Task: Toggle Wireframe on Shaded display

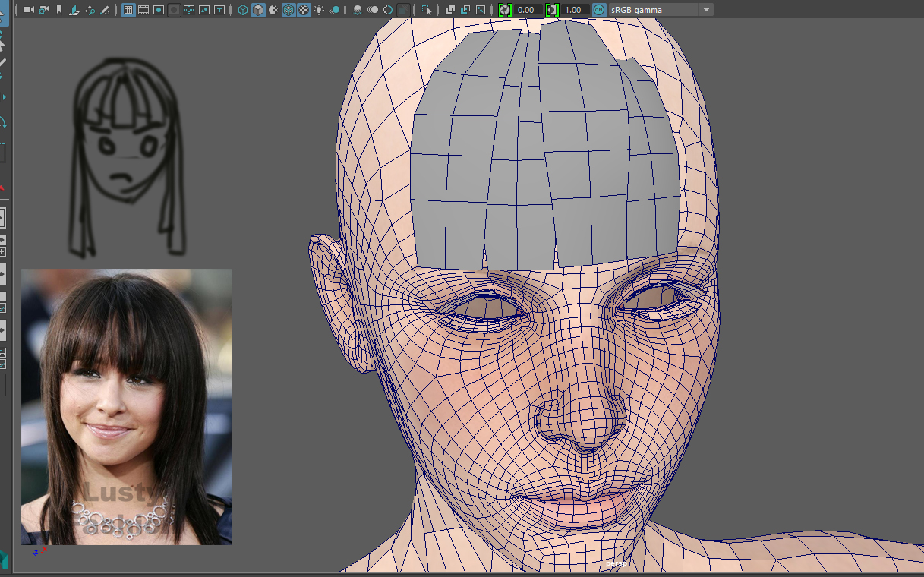Action: (289, 10)
